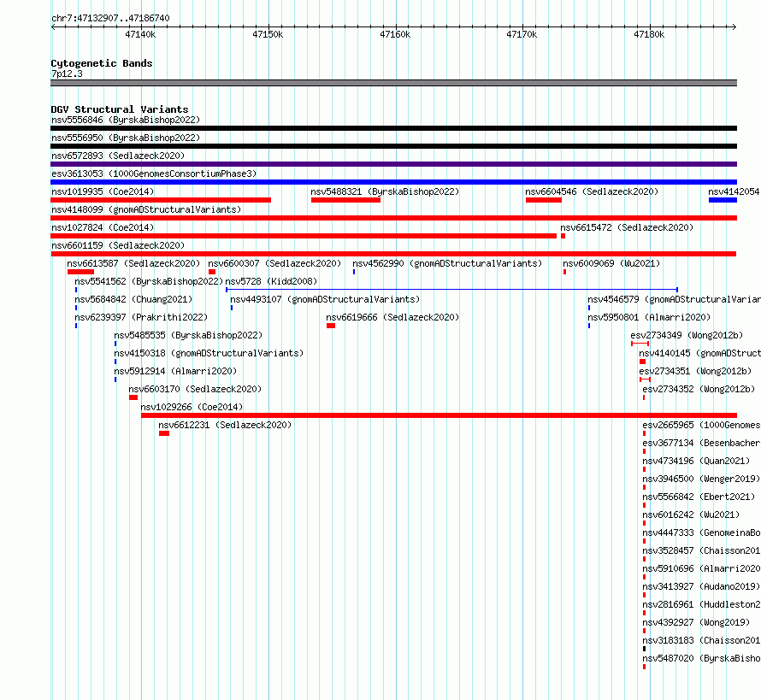This screenshot has height=700, width=761.
Task: Select nsv6016242 (Wu2021) label
Action: (x=691, y=515)
